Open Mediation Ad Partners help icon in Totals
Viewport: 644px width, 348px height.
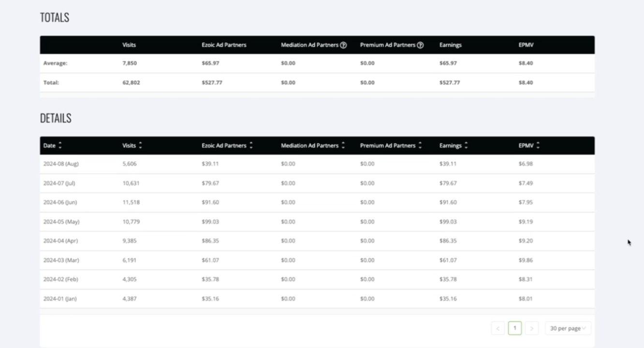point(343,45)
